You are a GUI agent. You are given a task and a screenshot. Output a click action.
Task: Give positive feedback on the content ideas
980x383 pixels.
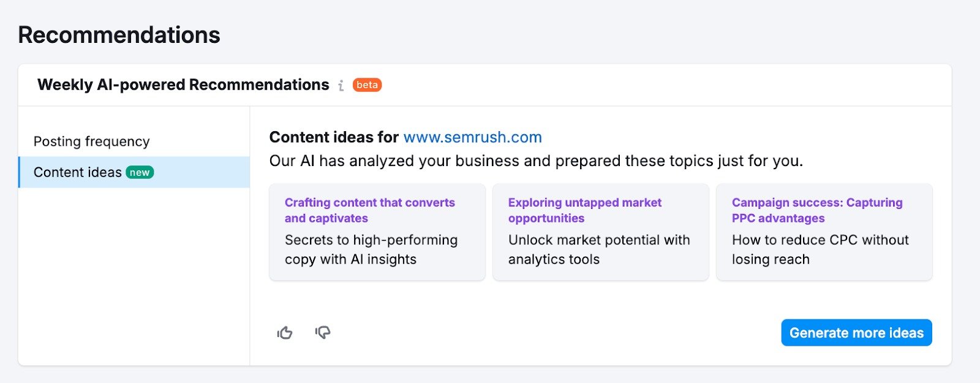pos(285,333)
